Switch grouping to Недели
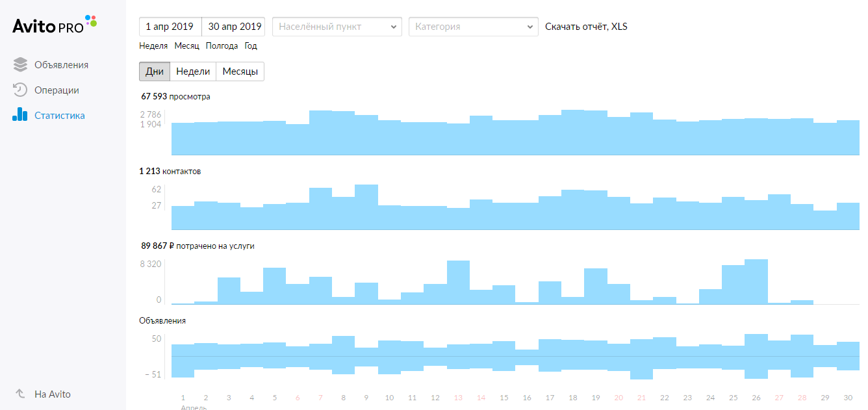 (x=193, y=71)
